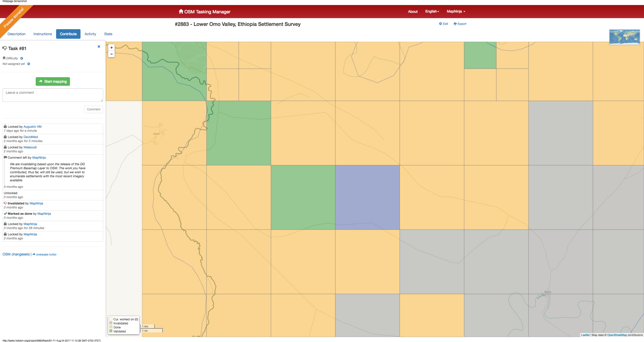
Task: Click the Difficulty gear icon
Action: [22, 58]
